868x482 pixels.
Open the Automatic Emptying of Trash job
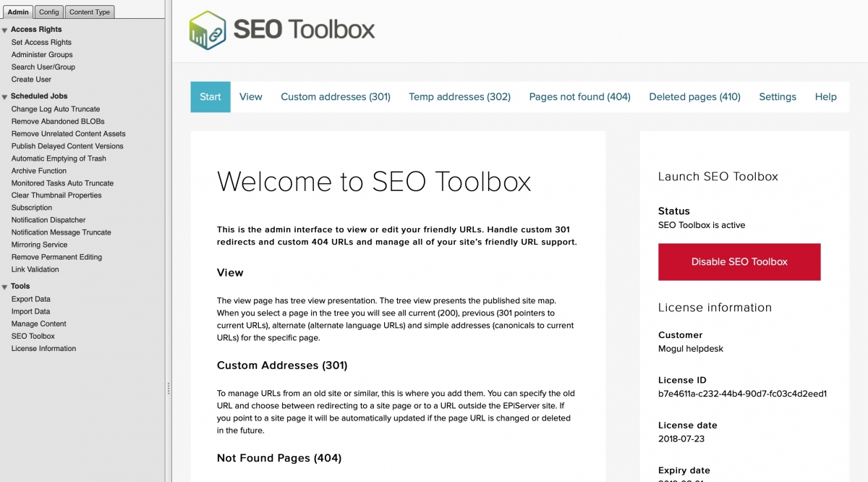(58, 158)
